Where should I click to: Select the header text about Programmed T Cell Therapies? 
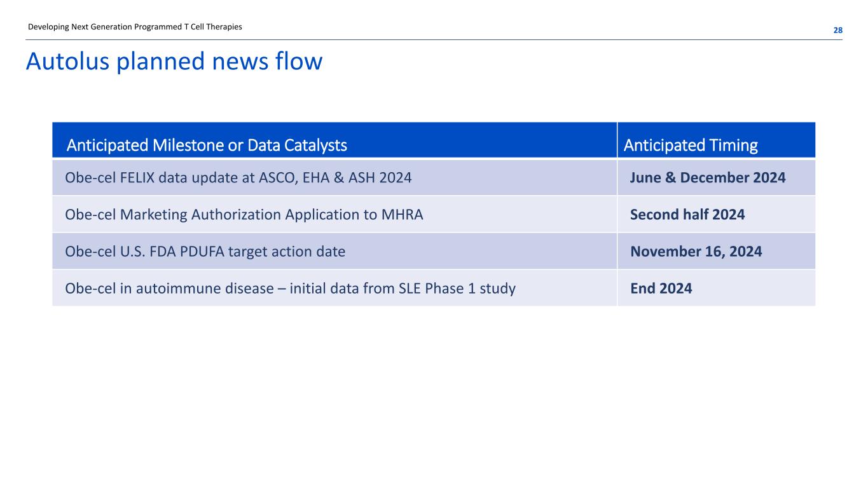[135, 27]
